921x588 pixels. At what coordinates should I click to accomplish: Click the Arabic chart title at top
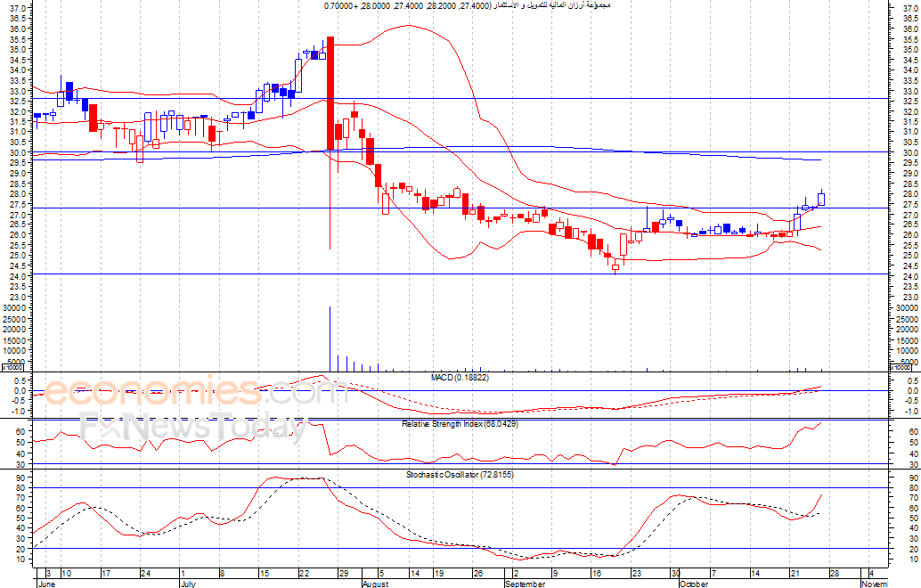(467, 6)
